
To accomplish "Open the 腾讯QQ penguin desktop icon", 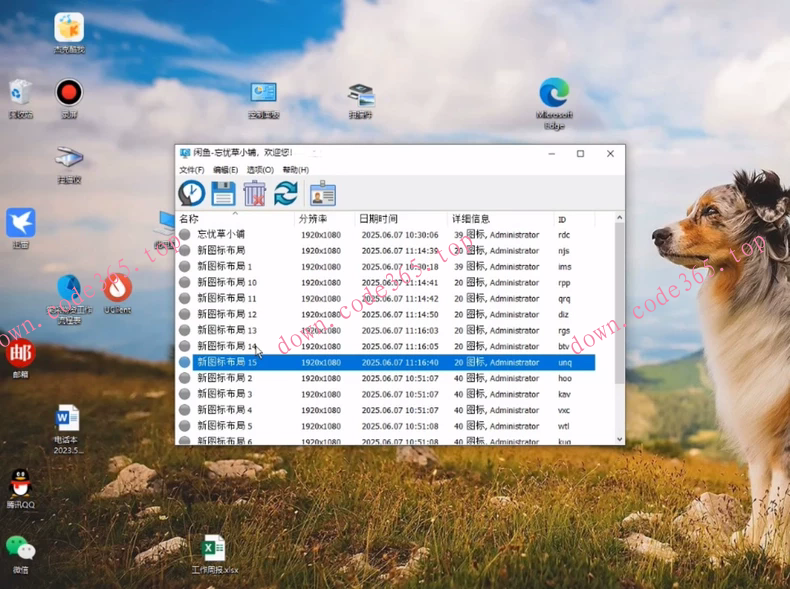I will (x=21, y=488).
